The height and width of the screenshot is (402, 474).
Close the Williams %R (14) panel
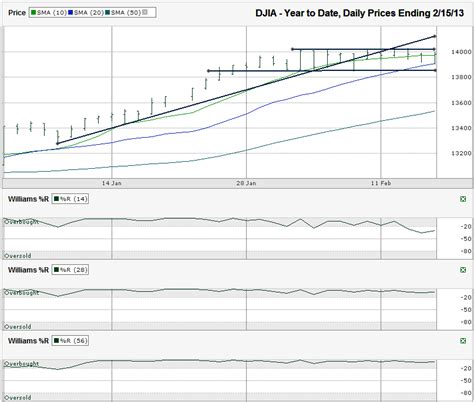coord(463,199)
